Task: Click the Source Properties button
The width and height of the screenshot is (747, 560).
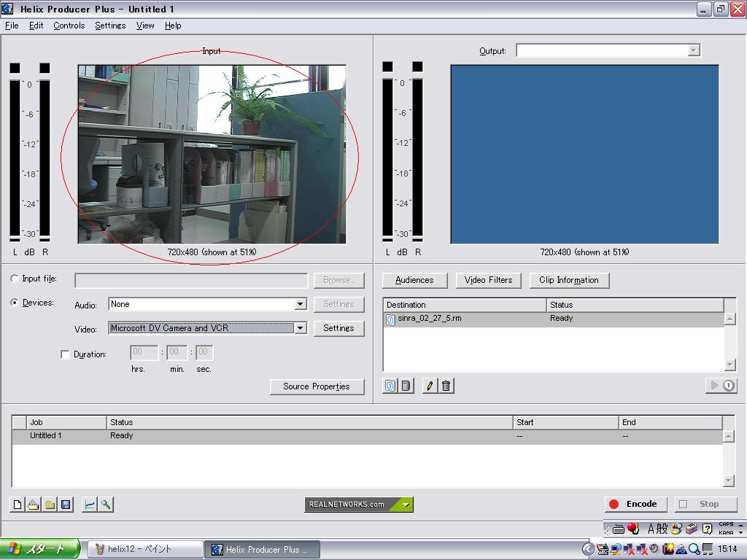Action: click(317, 386)
